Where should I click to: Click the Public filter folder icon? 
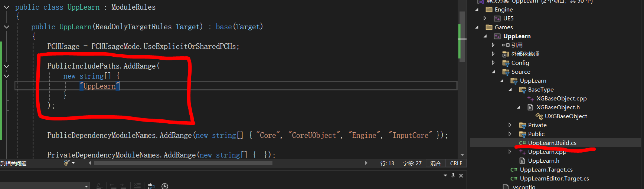522,134
